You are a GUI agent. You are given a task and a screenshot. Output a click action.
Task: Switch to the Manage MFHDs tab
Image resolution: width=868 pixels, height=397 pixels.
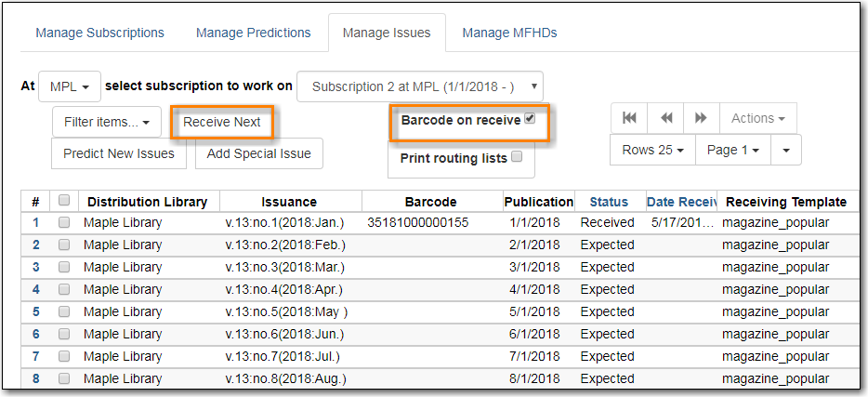tap(509, 33)
